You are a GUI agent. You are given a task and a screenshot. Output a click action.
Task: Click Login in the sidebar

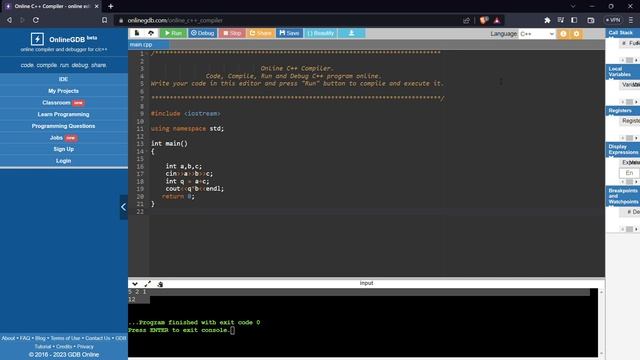(x=63, y=161)
